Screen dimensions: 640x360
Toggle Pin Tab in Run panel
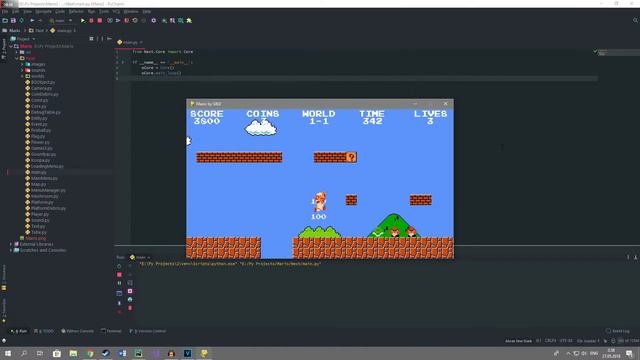click(x=119, y=303)
